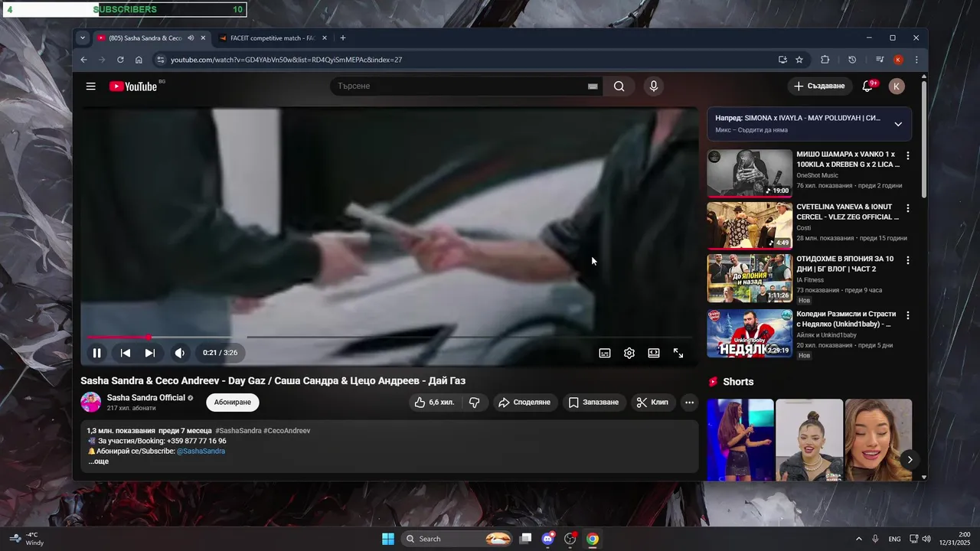The width and height of the screenshot is (980, 551).
Task: Enter full screen mode
Action: tap(678, 353)
